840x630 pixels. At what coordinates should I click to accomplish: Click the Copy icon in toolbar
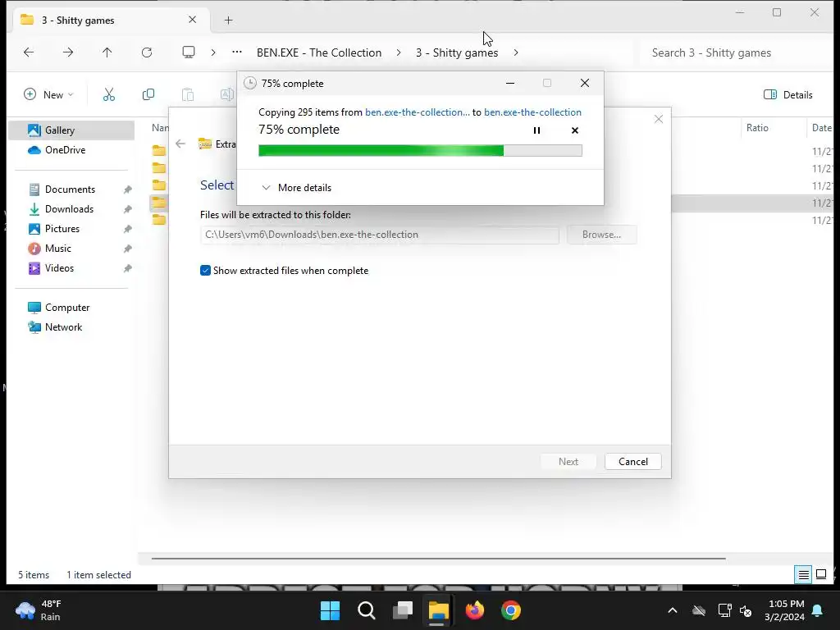click(148, 95)
